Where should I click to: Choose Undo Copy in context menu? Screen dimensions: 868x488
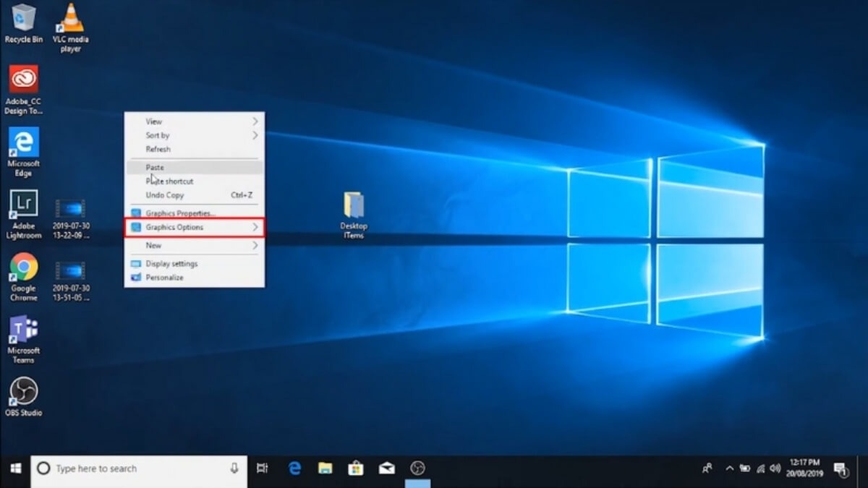(195, 195)
